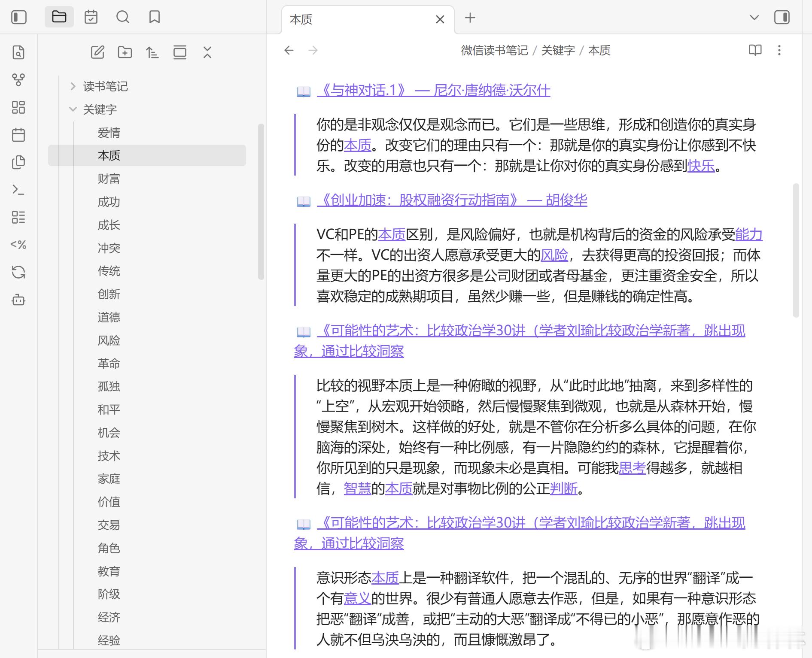
Task: Switch to reading view book icon
Action: [755, 50]
